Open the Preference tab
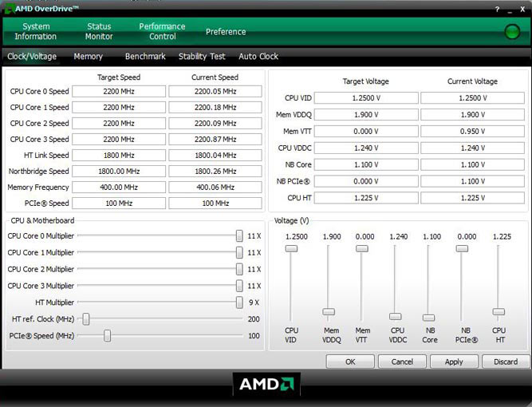This screenshot has width=532, height=407. tap(226, 32)
